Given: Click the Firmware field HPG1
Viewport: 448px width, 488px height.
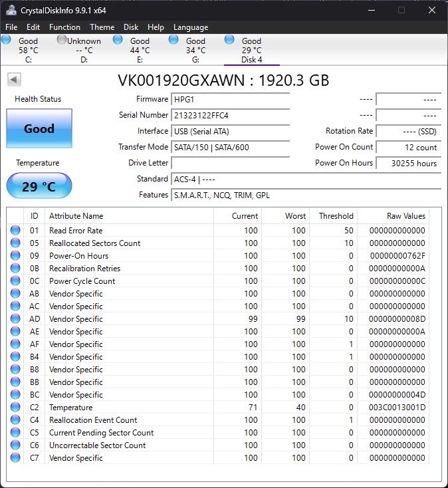Looking at the screenshot, I should (230, 100).
